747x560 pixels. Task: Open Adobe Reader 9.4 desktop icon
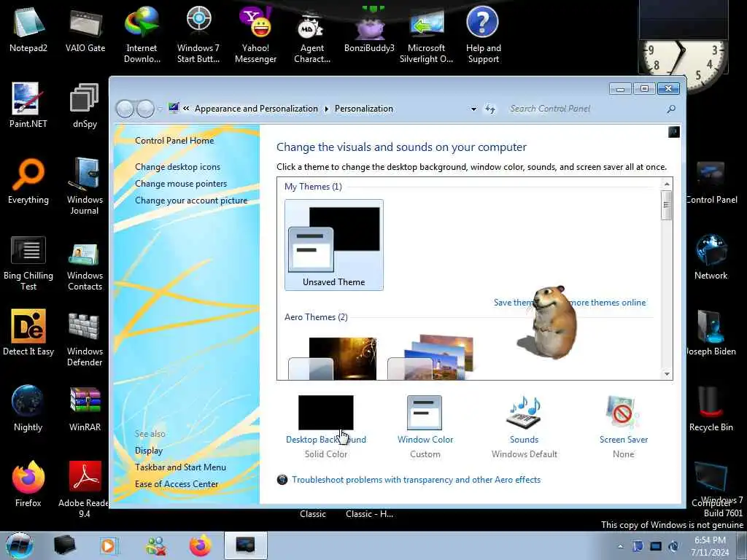coord(84,489)
